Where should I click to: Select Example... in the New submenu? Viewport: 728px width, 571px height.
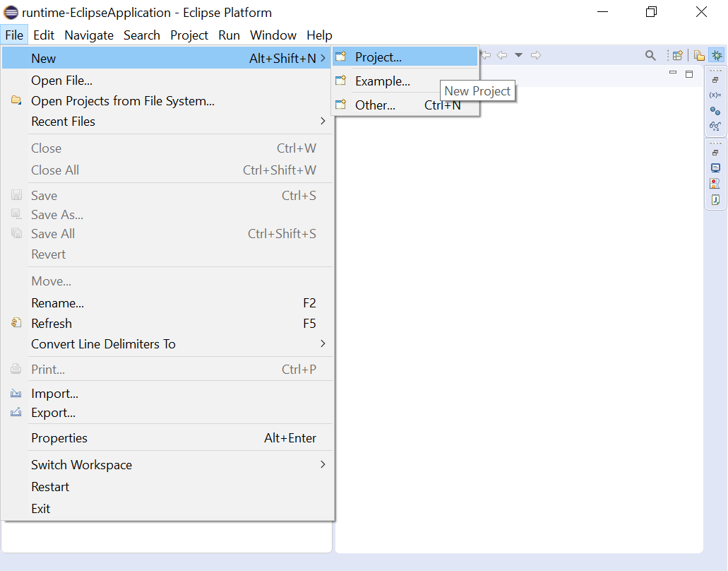point(382,81)
